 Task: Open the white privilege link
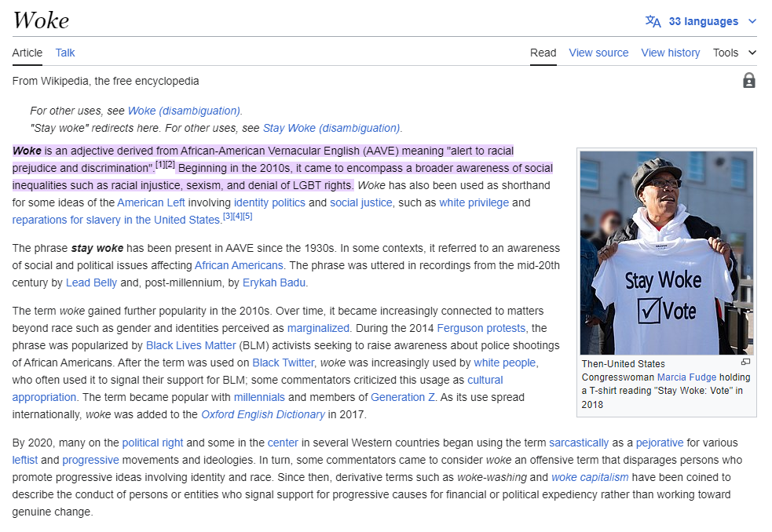point(474,202)
